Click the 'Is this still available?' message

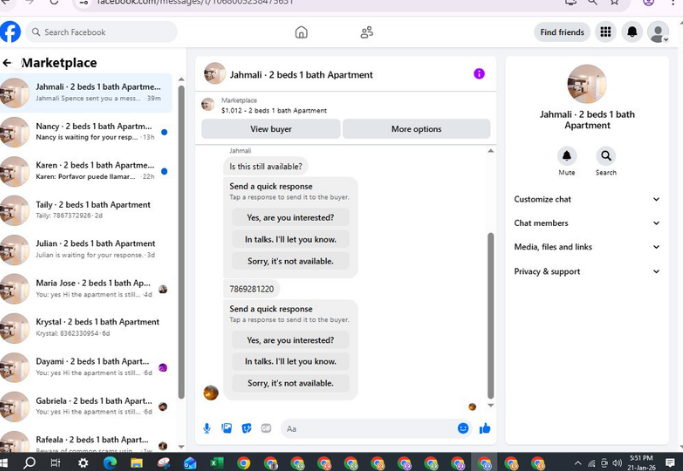[x=266, y=166]
